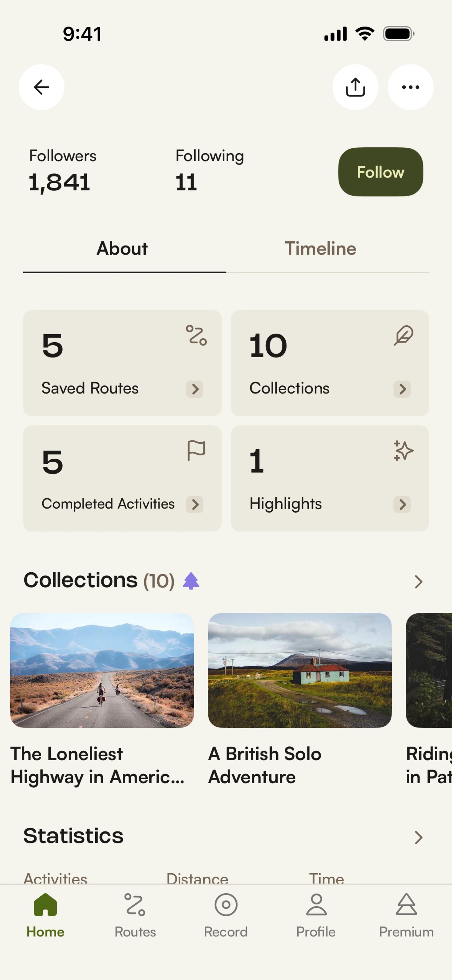The height and width of the screenshot is (980, 452).
Task: Tap the Followers count 1,841
Action: 59,182
